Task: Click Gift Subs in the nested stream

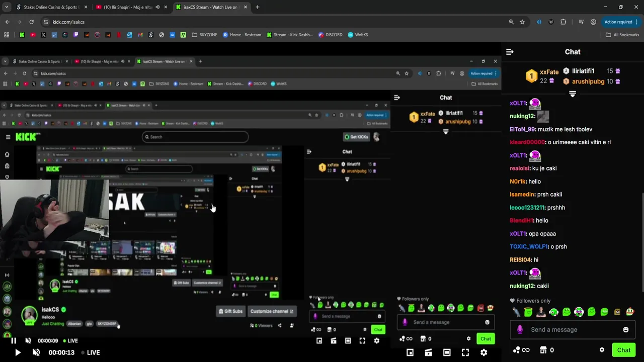Action: [x=230, y=311]
